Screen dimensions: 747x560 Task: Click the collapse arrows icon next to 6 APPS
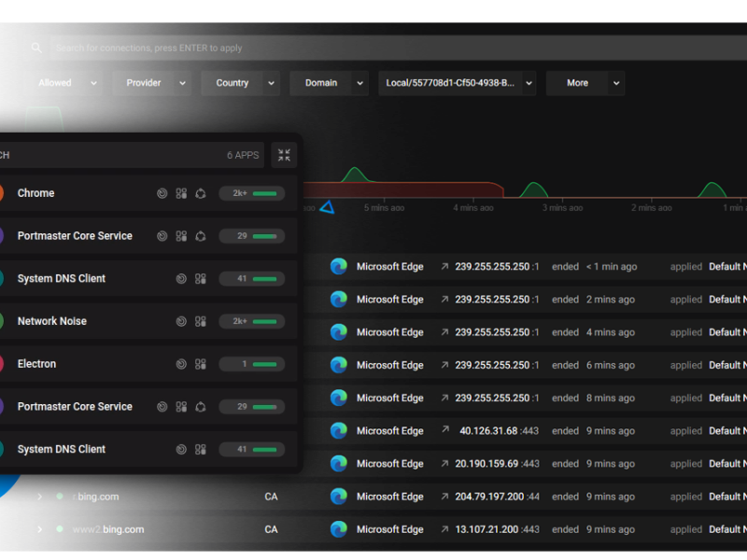coord(284,155)
